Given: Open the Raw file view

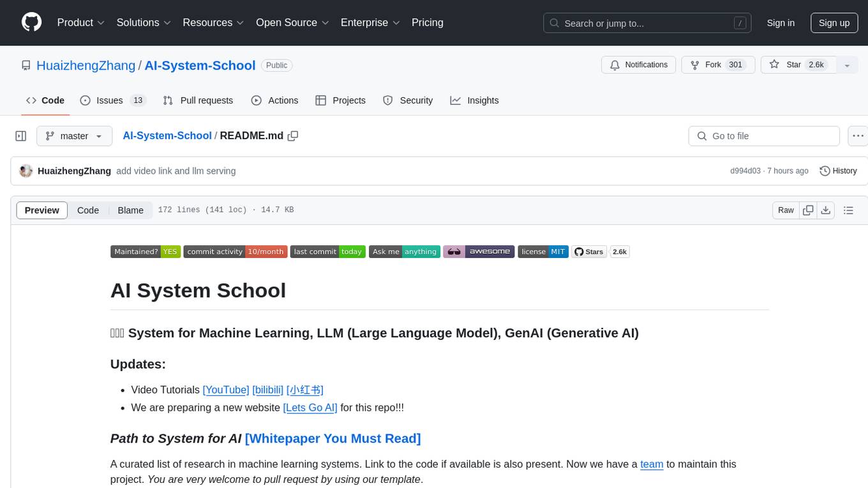Looking at the screenshot, I should tap(786, 210).
